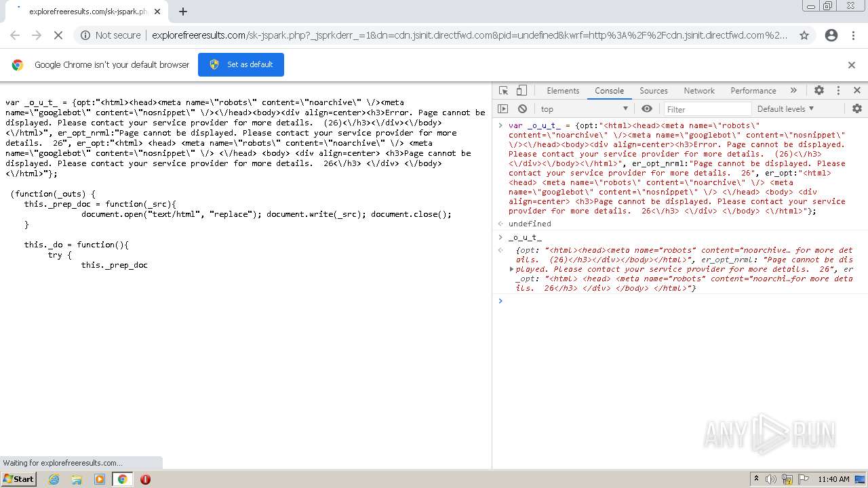
Task: Open the Default levels dropdown
Action: point(785,108)
